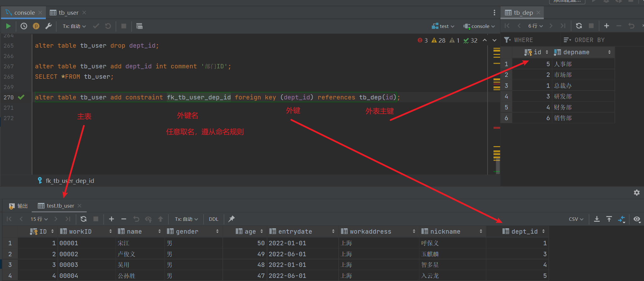The height and width of the screenshot is (281, 644).
Task: Click the errors count indicator showing 3
Action: tap(423, 40)
